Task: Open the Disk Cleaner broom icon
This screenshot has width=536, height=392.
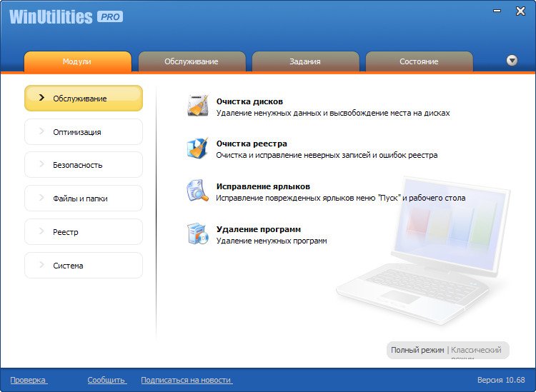Action: click(197, 106)
